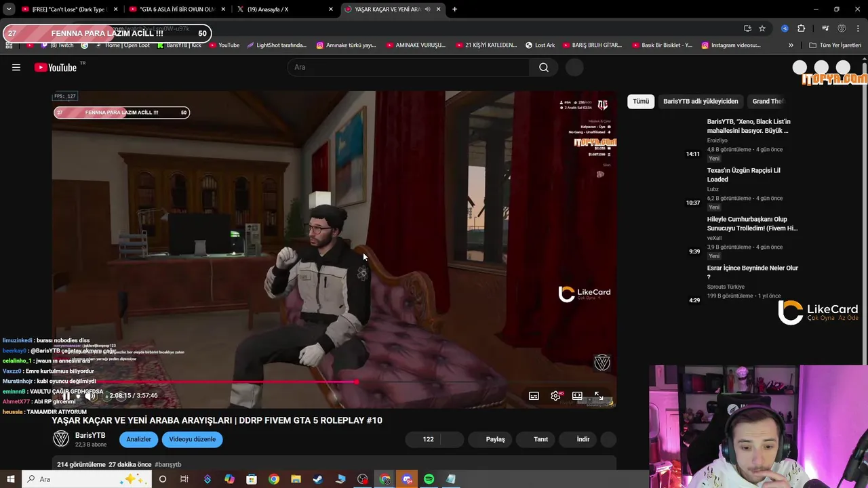Screen dimensions: 868x488
Task: Open Discord from the taskbar
Action: tap(407, 479)
